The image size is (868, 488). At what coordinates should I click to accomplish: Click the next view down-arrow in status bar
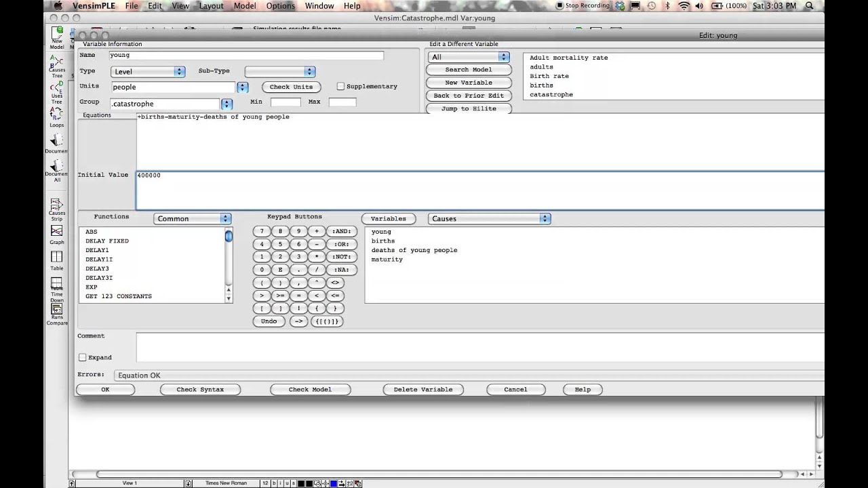pyautogui.click(x=188, y=483)
